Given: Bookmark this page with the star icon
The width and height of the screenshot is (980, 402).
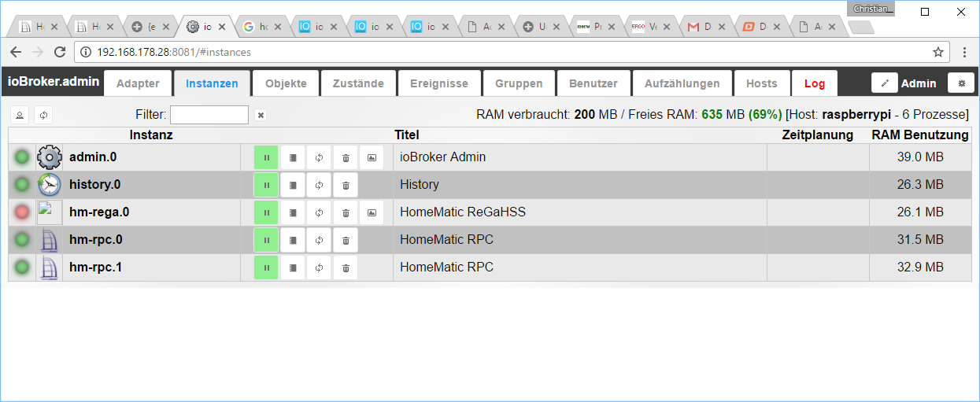Looking at the screenshot, I should 938,52.
